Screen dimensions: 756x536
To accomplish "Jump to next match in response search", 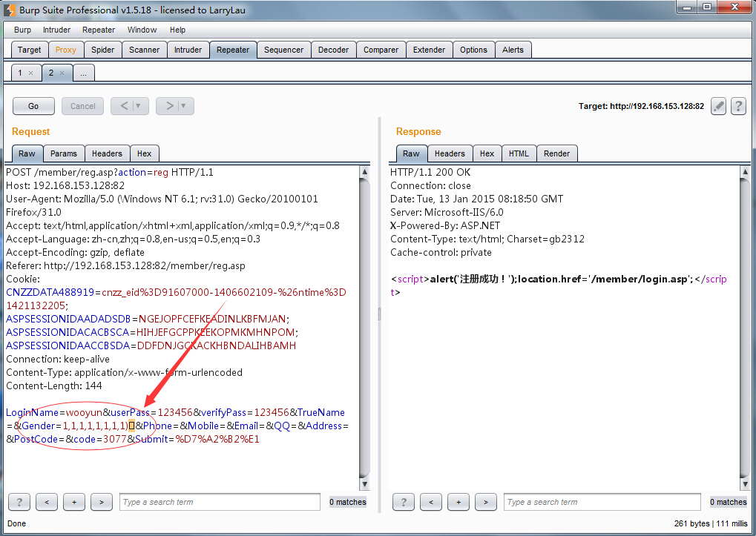I will [x=485, y=502].
